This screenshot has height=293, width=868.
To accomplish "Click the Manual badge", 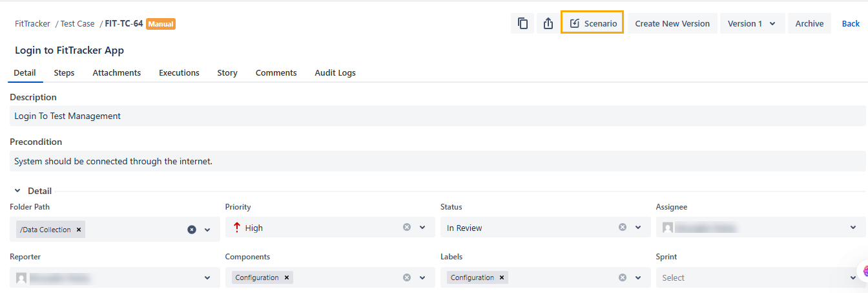I will tap(161, 24).
